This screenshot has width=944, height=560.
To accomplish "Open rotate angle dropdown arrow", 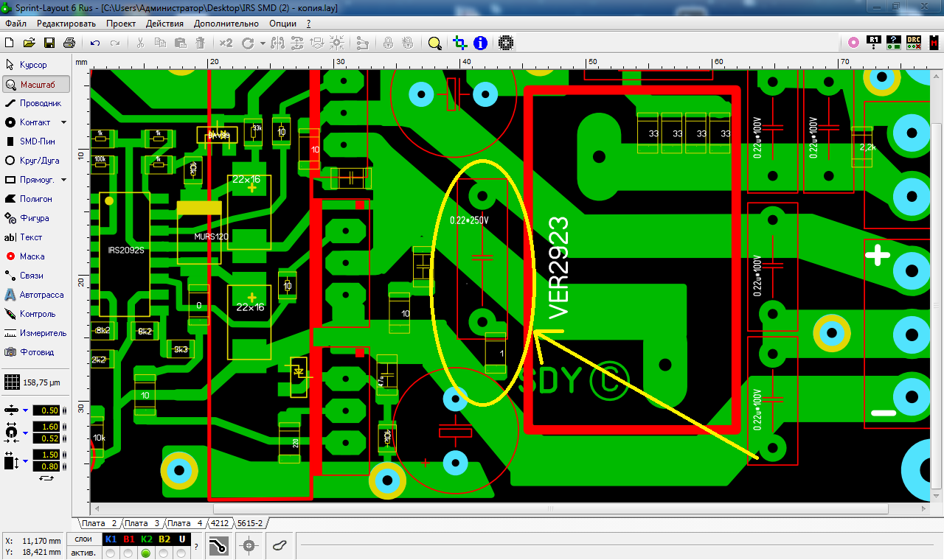I will pyautogui.click(x=263, y=43).
